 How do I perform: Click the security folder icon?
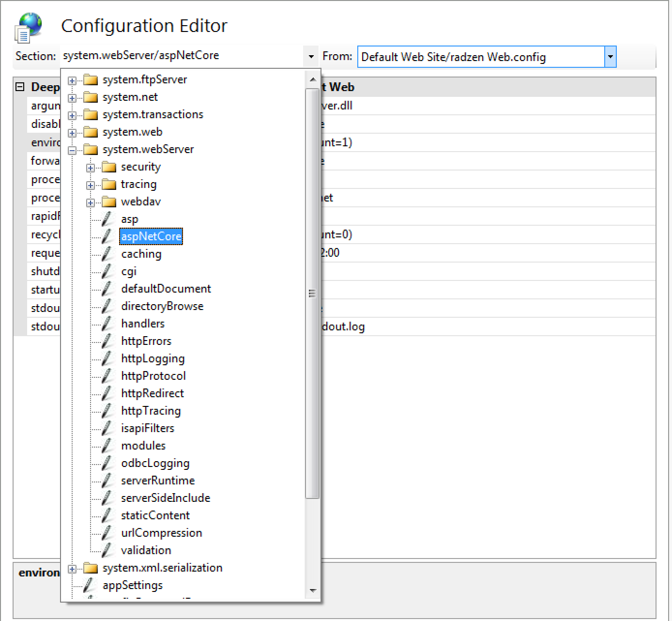109,167
